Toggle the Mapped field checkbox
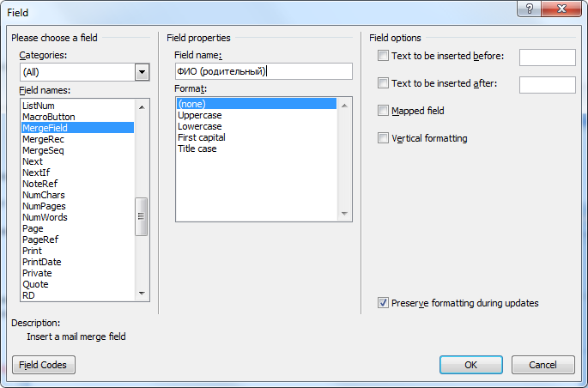The height and width of the screenshot is (388, 588). 383,111
